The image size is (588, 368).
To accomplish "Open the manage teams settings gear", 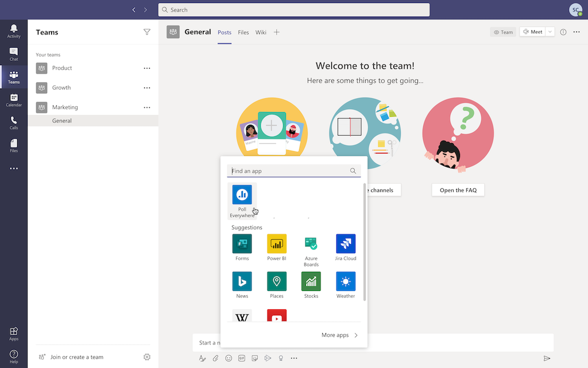I will [147, 356].
